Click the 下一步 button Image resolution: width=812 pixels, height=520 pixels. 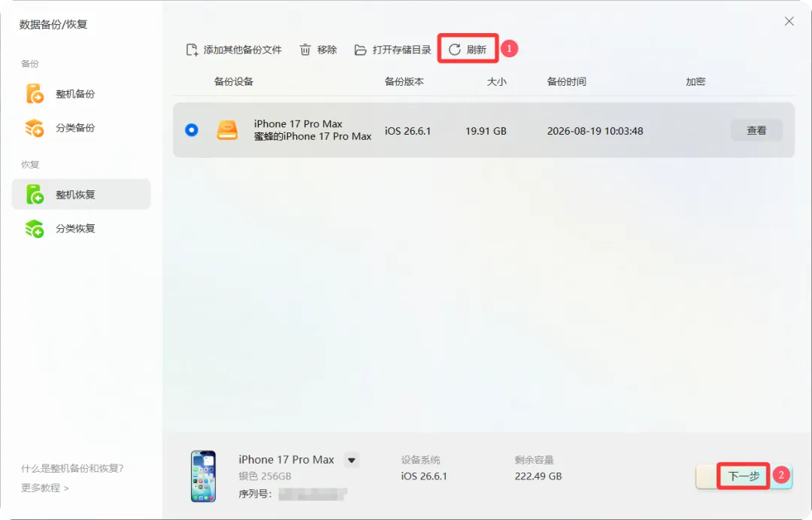click(x=744, y=476)
